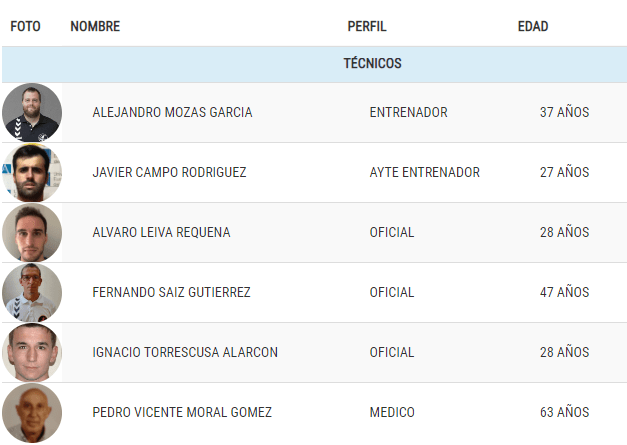Open the name ALEJANDRO MOZAS GARCIA
The height and width of the screenshot is (445, 627).
tap(172, 112)
